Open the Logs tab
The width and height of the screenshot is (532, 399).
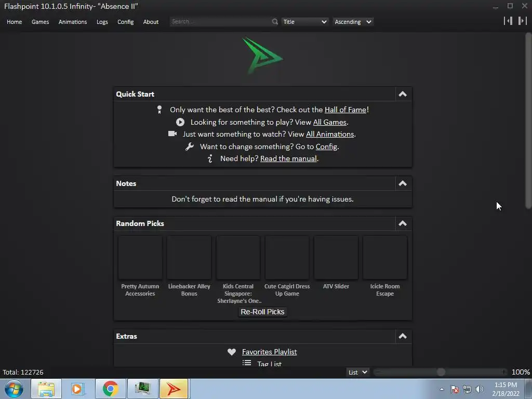tap(102, 22)
